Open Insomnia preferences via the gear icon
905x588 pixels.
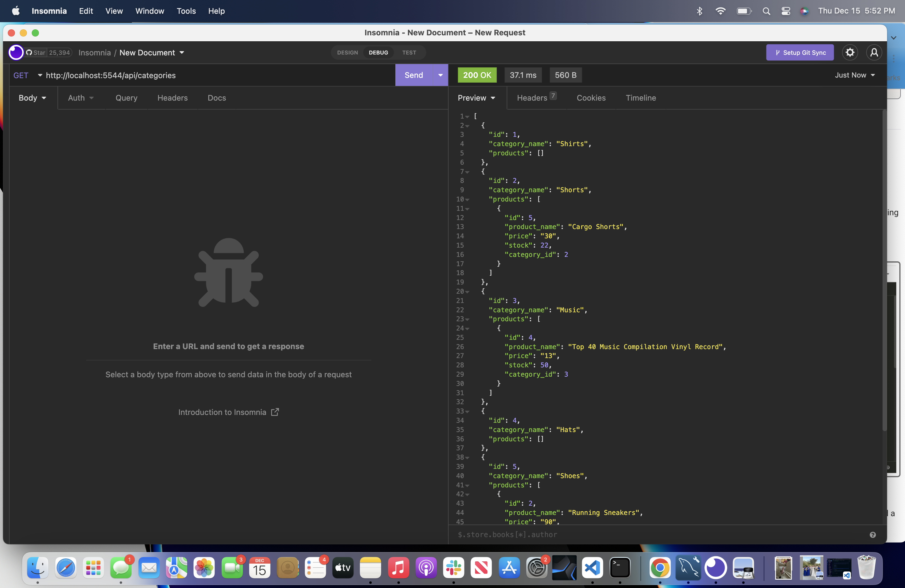(x=850, y=52)
